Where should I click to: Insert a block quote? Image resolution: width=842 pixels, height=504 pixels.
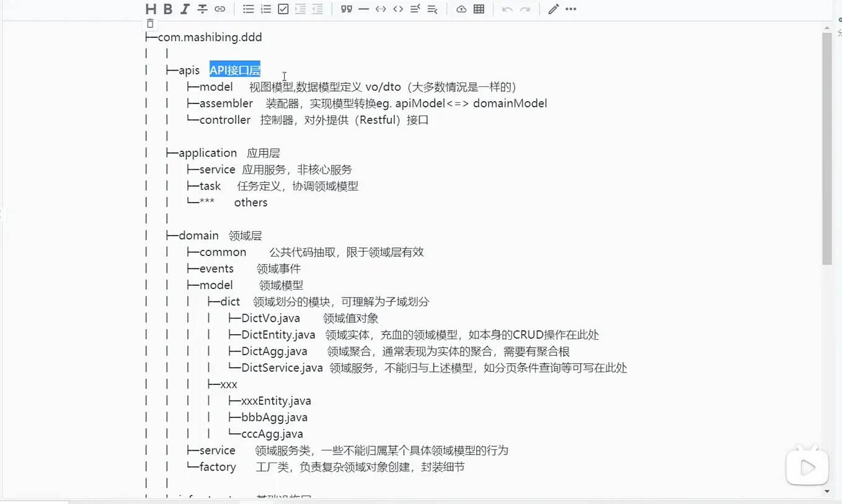(x=346, y=9)
